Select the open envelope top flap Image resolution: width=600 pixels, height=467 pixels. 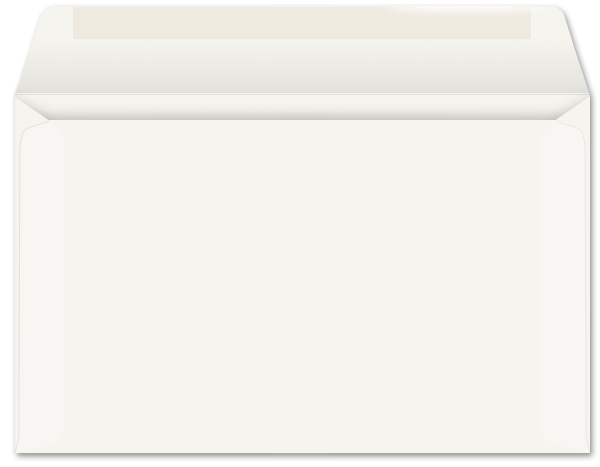[x=302, y=50]
